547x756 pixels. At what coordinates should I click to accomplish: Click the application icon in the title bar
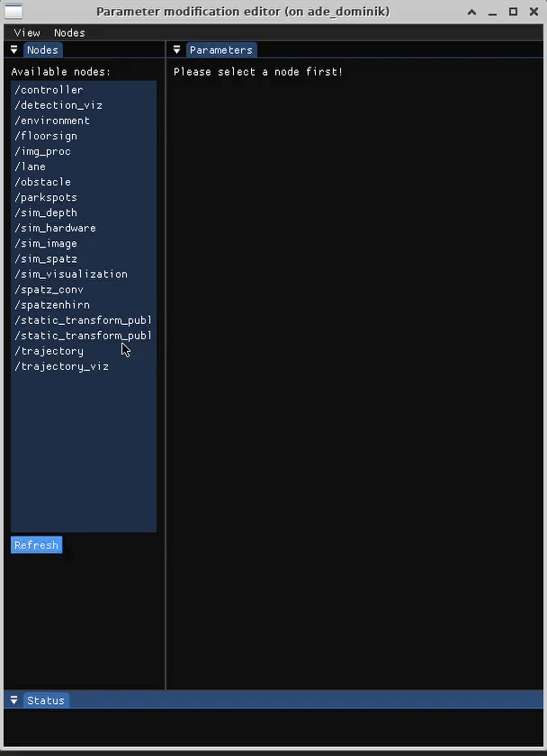click(13, 11)
